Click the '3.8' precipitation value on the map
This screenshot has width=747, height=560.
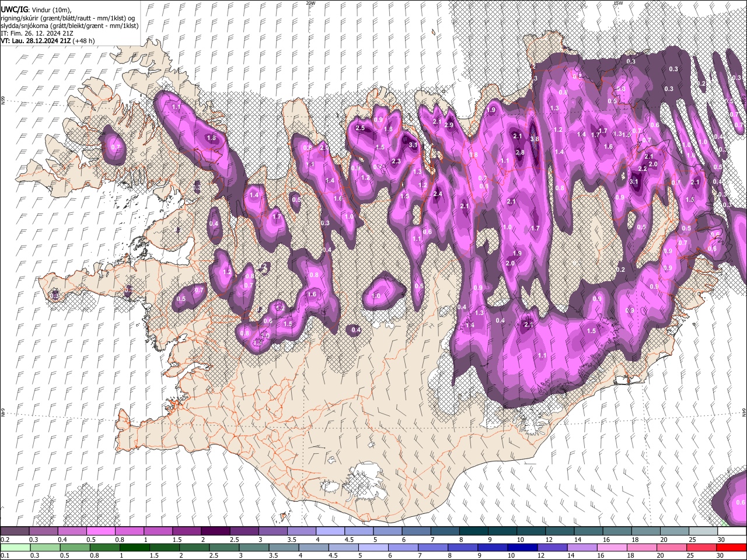(535, 139)
